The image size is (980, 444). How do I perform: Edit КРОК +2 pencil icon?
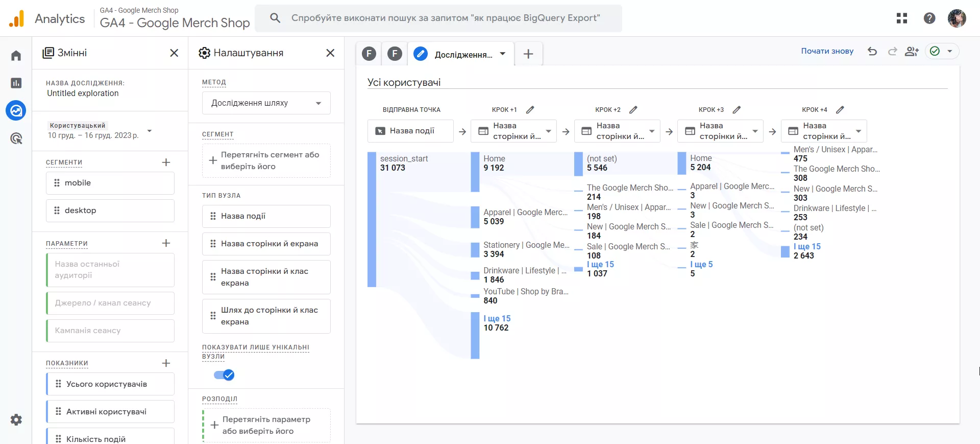coord(633,110)
